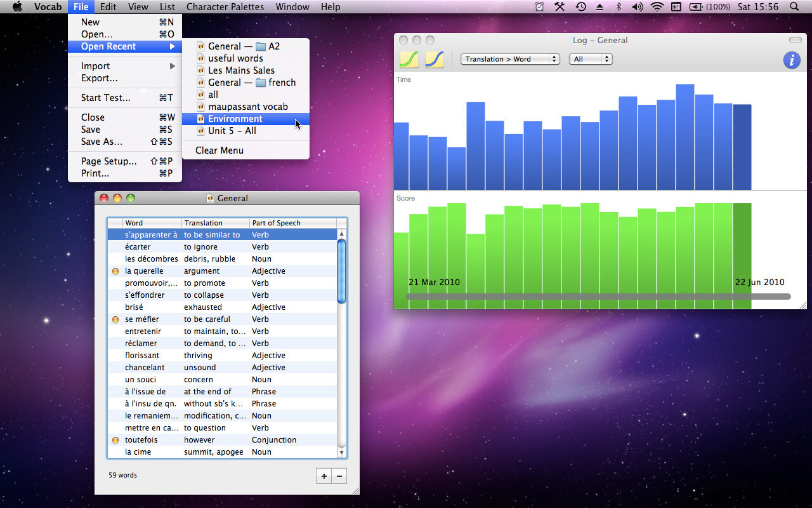
Task: Sort by the Translation column header
Action: tap(216, 223)
